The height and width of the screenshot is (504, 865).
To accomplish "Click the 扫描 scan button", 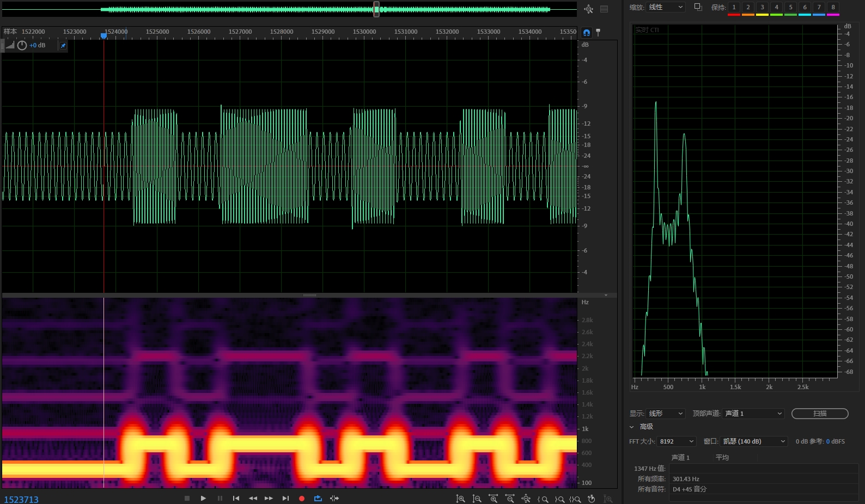I will [820, 414].
